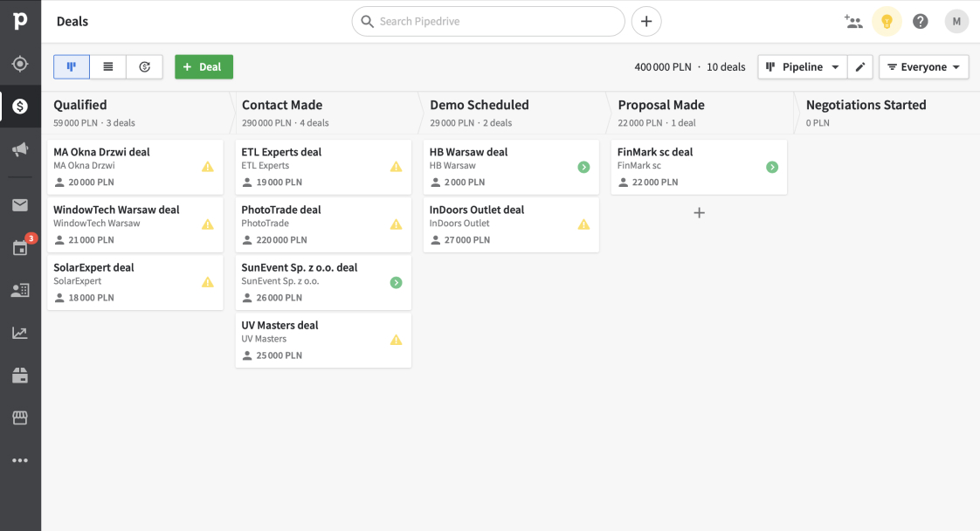Click green activity arrow on SunEvent deal
Viewport: 980px width, 531px height.
pos(397,282)
